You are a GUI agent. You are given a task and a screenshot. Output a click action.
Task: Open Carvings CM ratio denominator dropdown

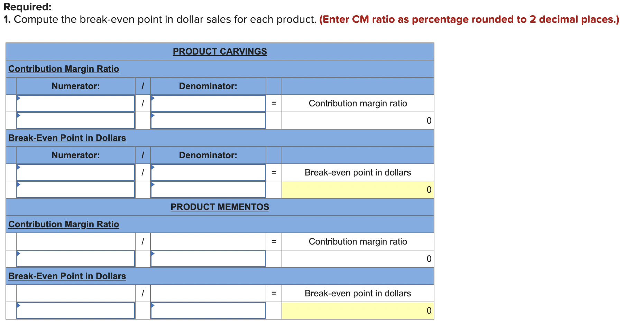(x=208, y=103)
